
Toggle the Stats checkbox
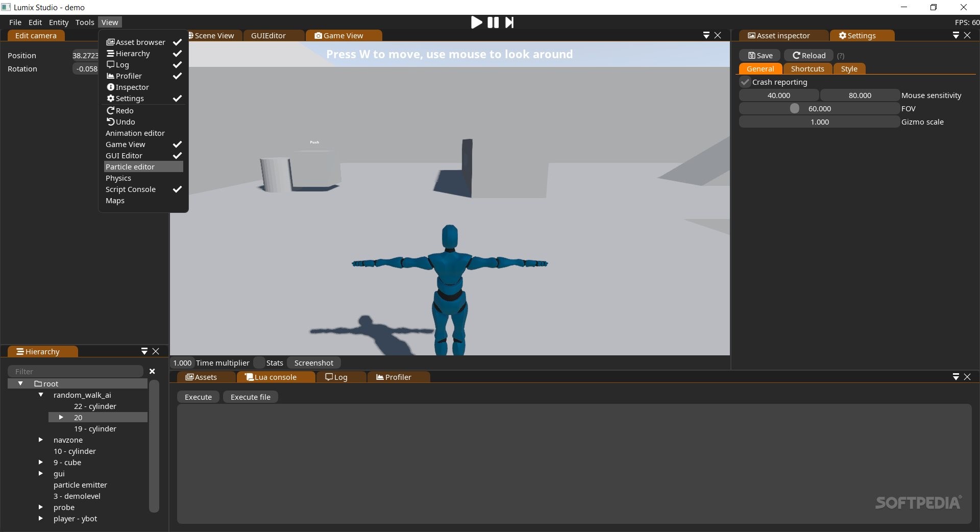click(259, 363)
